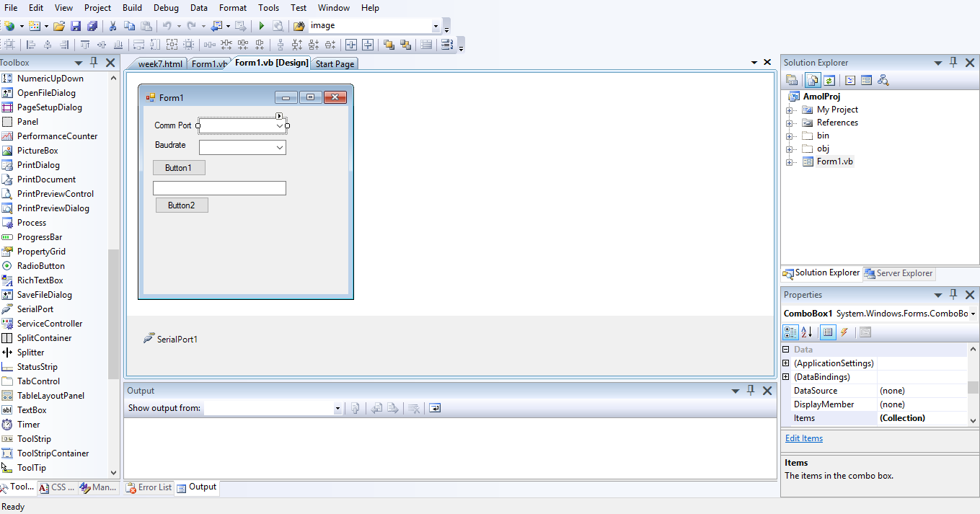Viewport: 980px width, 514px height.
Task: Switch Properties to Alphabetical sorting
Action: tap(806, 332)
